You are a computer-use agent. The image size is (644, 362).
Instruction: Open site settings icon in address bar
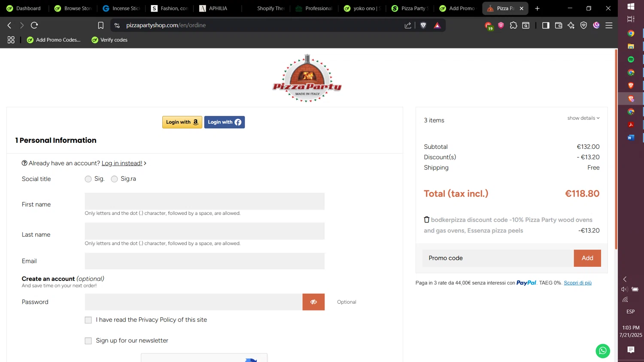pos(117,25)
